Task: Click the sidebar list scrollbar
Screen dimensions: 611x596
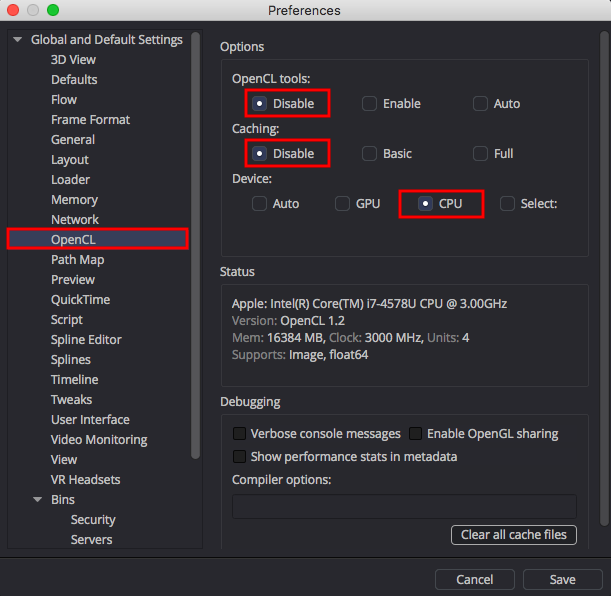Action: click(x=196, y=245)
